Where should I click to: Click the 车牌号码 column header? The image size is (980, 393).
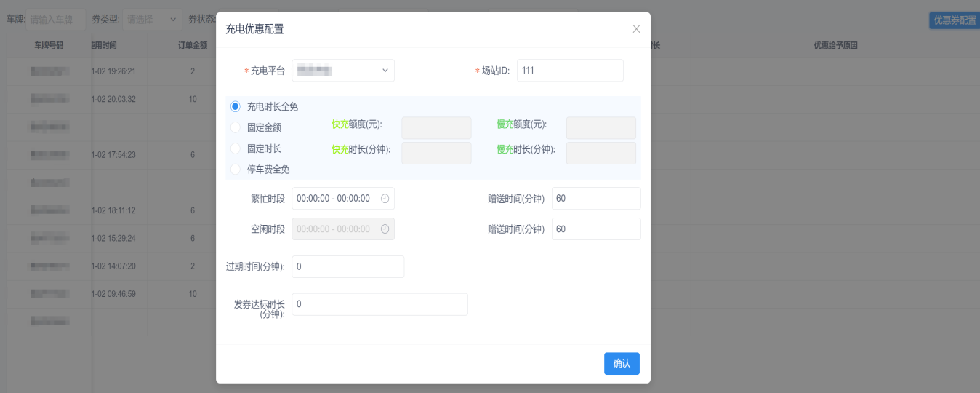coord(49,45)
